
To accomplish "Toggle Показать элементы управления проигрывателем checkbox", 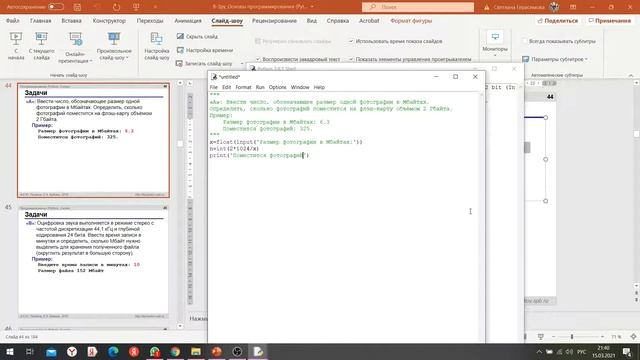I will (x=351, y=59).
